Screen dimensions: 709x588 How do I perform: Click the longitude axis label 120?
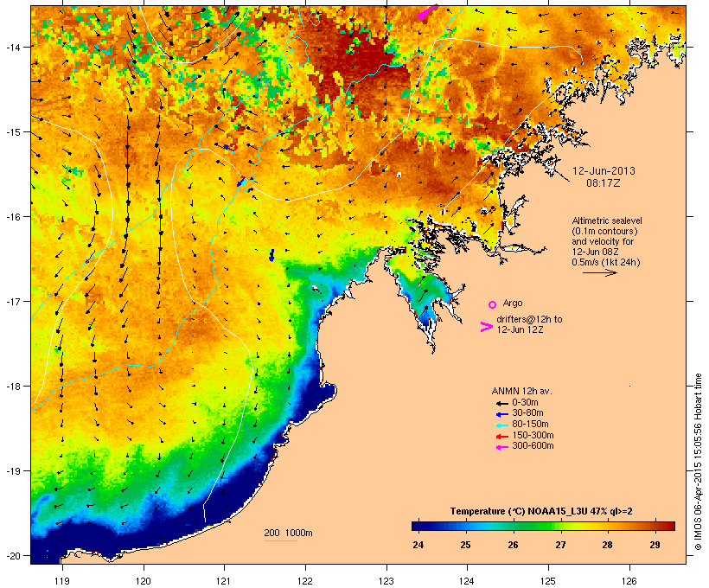pos(144,581)
